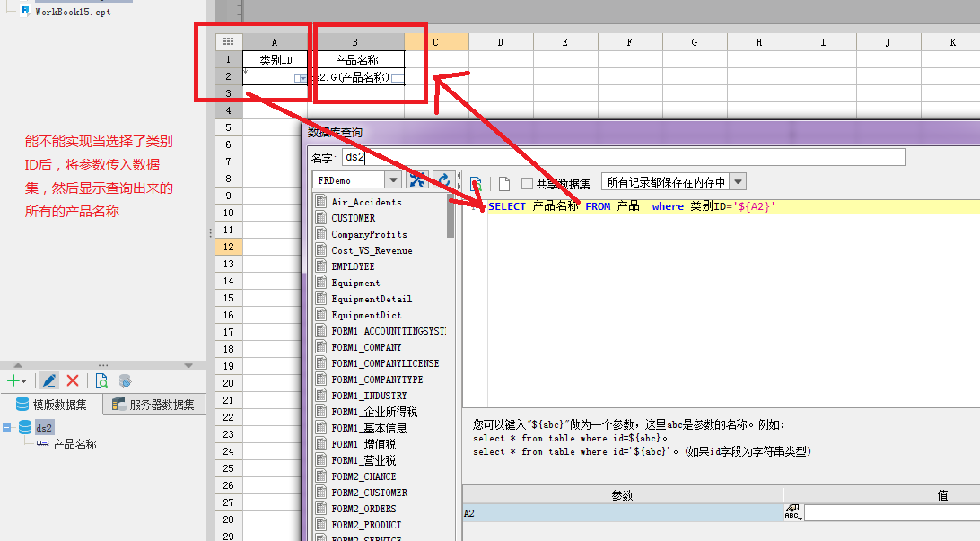Click the preview dataset icon in dataset panel

pos(101,380)
